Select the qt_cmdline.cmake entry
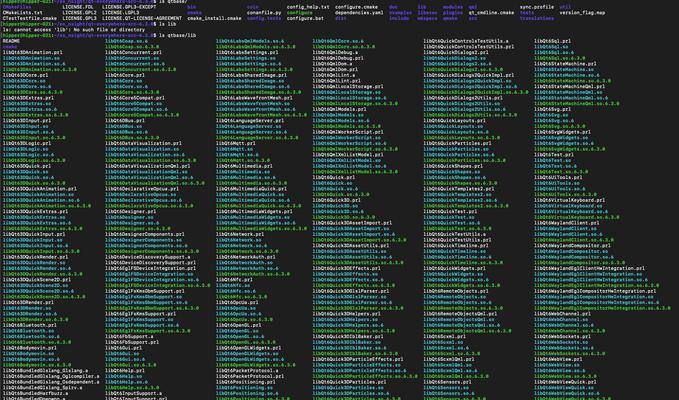The width and height of the screenshot is (679, 400). tap(491, 13)
